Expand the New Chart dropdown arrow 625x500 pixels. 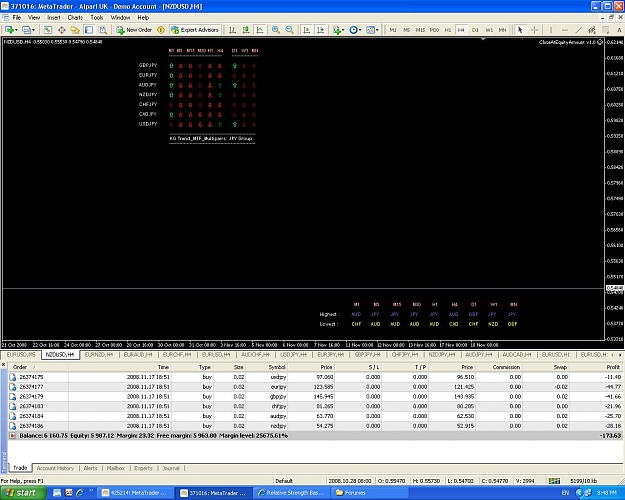(16, 30)
